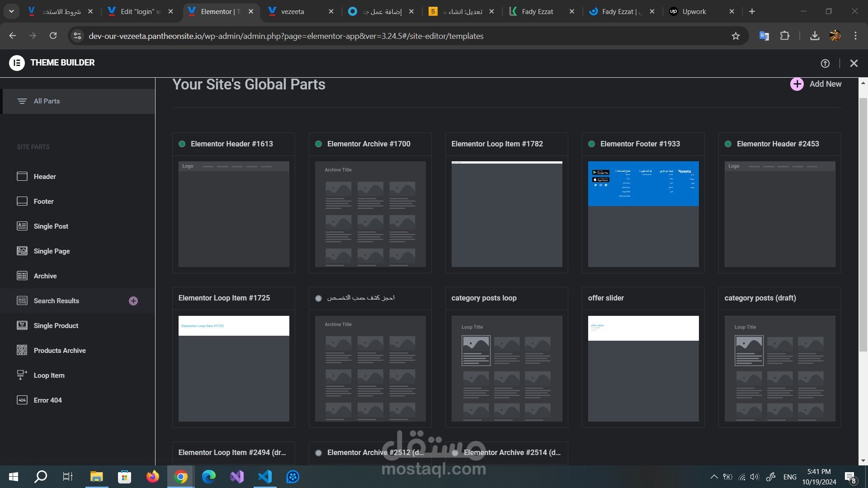Image resolution: width=868 pixels, height=488 pixels.
Task: Open Chrome three-dot menu
Action: coord(855,36)
